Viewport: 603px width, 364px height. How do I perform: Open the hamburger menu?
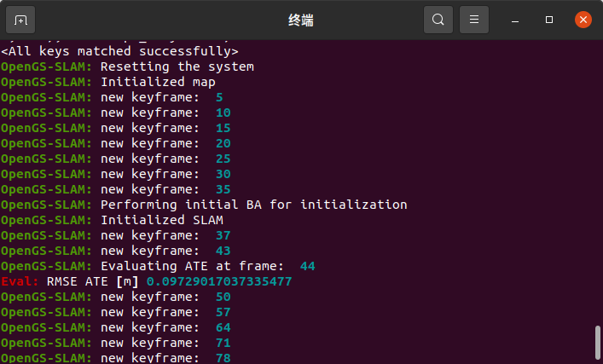point(474,20)
